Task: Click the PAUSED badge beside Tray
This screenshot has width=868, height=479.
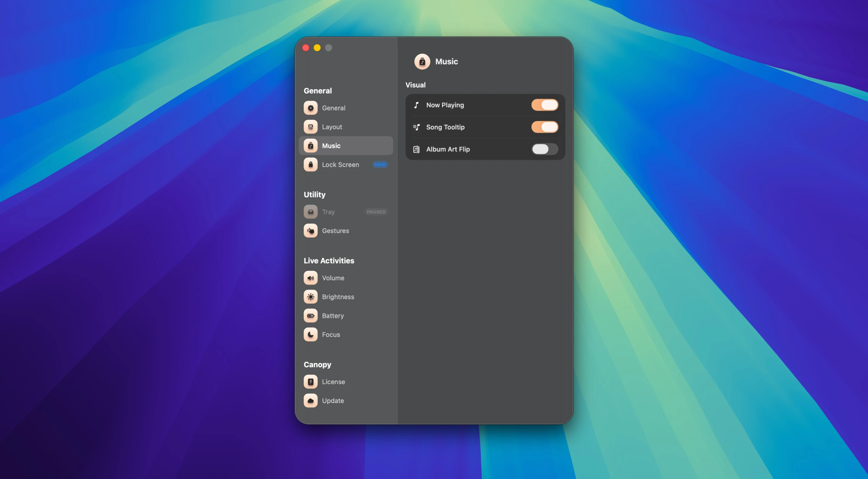Action: [376, 212]
